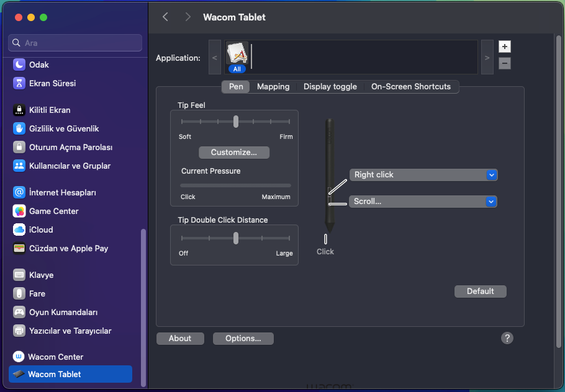Click the Oyun Kumandaları gamepad icon
Image resolution: width=565 pixels, height=392 pixels.
tap(19, 312)
